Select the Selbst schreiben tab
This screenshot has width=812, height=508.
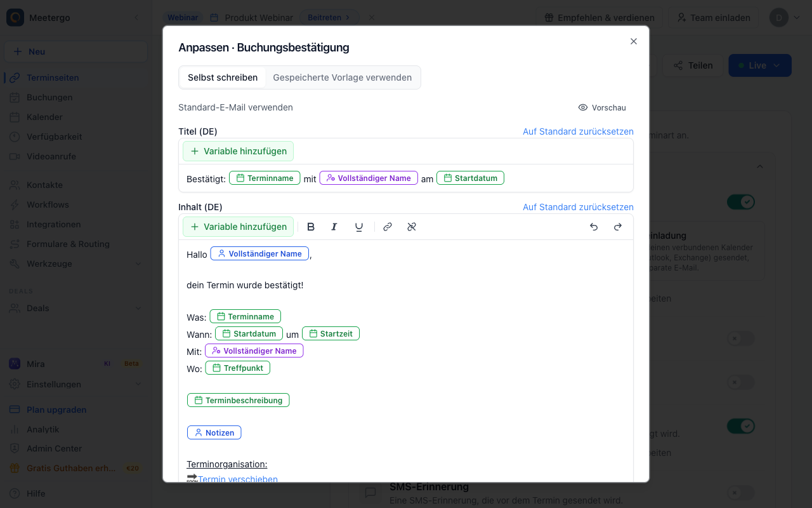click(223, 77)
